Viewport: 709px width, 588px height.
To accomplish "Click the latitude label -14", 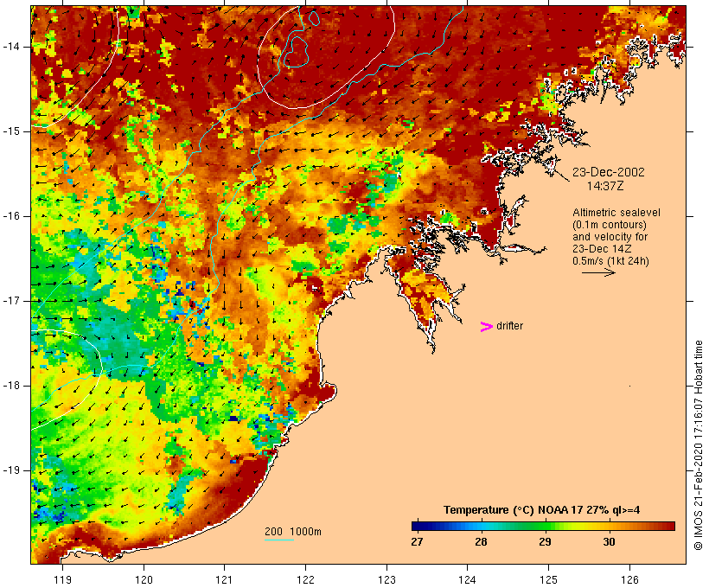I will [x=11, y=47].
